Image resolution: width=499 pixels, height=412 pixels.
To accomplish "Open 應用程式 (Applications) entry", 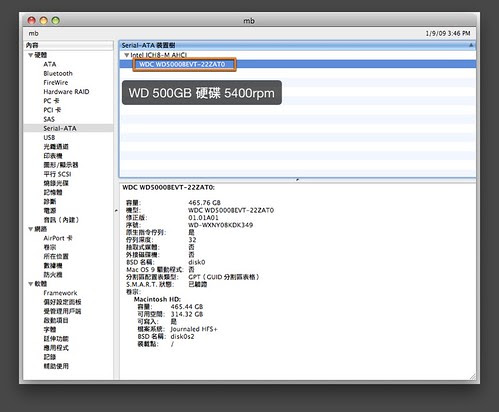I will point(56,348).
